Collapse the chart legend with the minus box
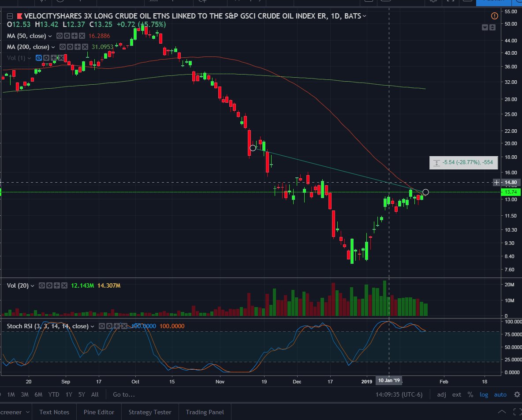Screen dimensions: 522x420 (10, 16)
